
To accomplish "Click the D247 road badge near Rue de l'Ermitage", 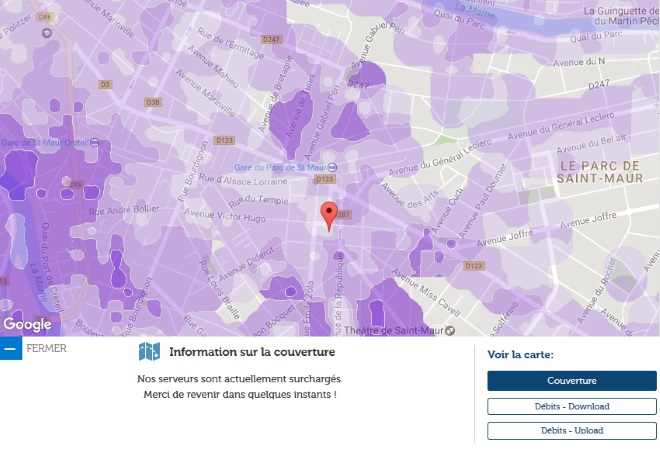I will pos(271,40).
